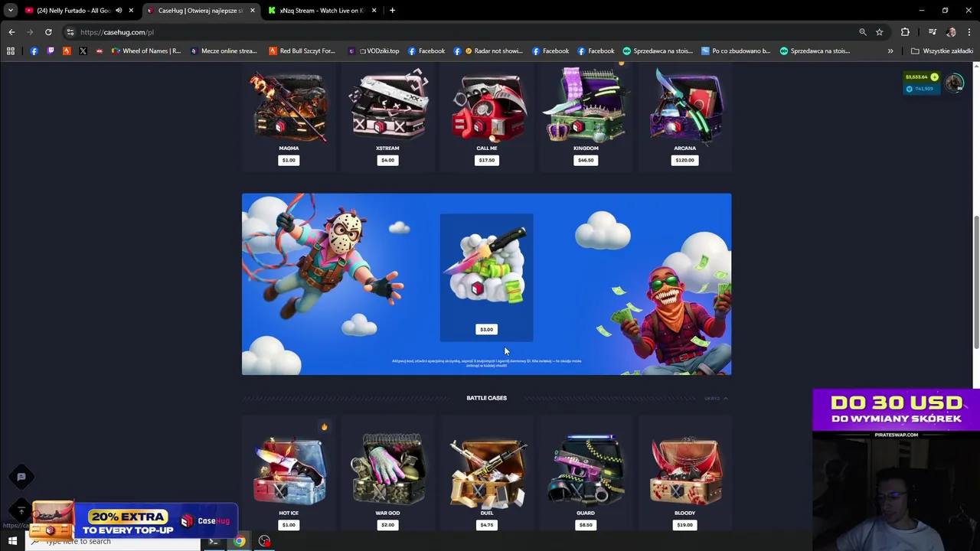Viewport: 980px width, 551px height.
Task: Open the OBS icon in taskbar
Action: 264,542
